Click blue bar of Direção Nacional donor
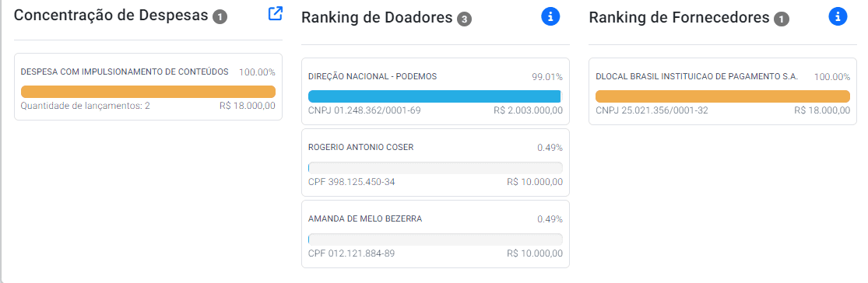 436,96
